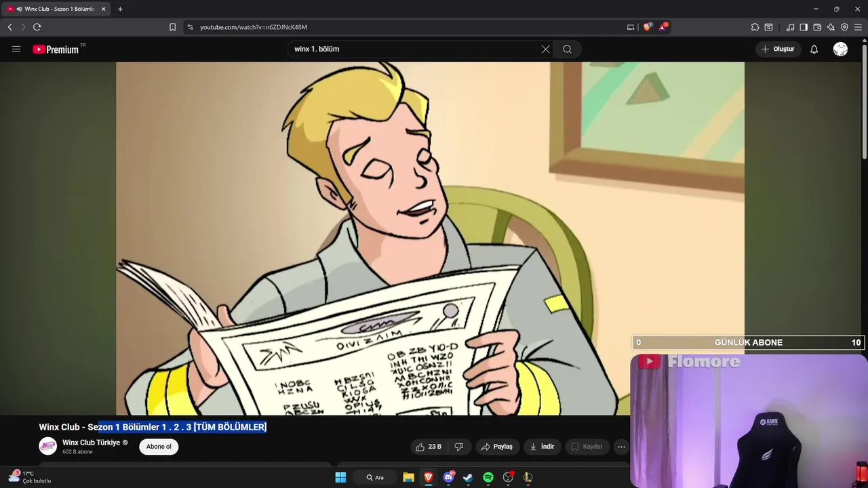The width and height of the screenshot is (868, 488).
Task: Click the Oluştur create button
Action: 777,49
